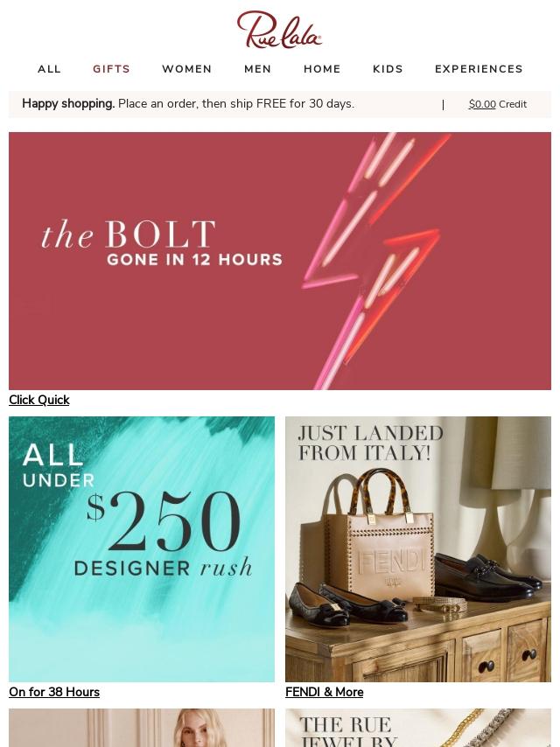560x747 pixels.
Task: Follow the Click Quick link
Action: click(x=39, y=401)
